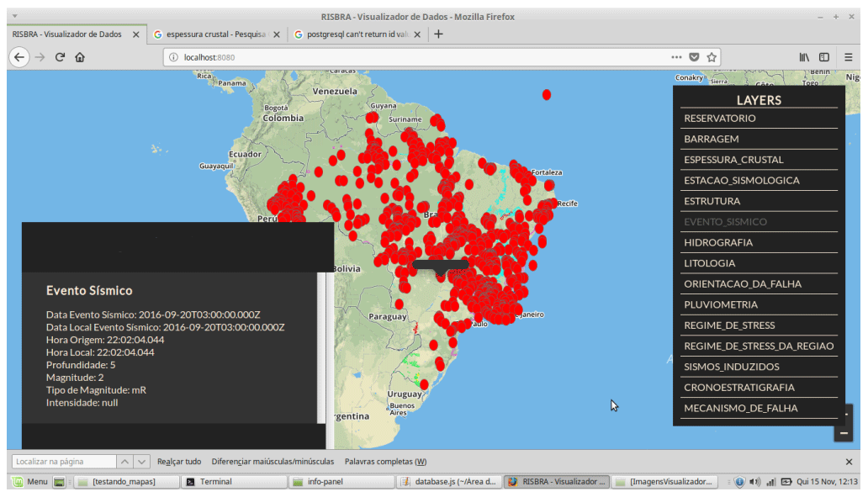Open the Pocket save icon
Viewport: 868px width, 497px height.
pyautogui.click(x=694, y=57)
